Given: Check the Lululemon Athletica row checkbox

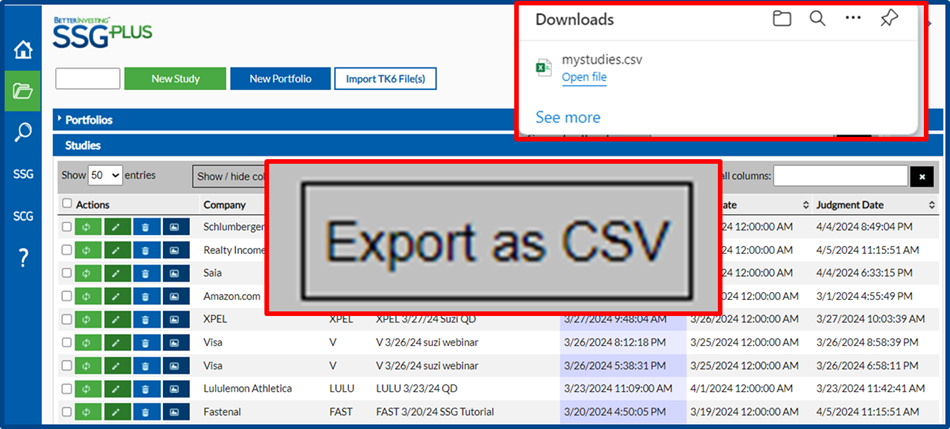Looking at the screenshot, I should point(67,388).
